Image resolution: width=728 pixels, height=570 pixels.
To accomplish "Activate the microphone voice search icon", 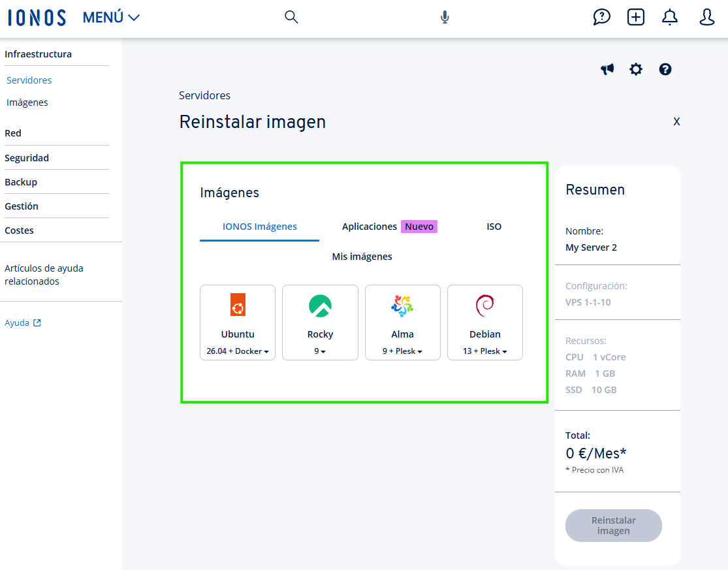I will point(445,17).
